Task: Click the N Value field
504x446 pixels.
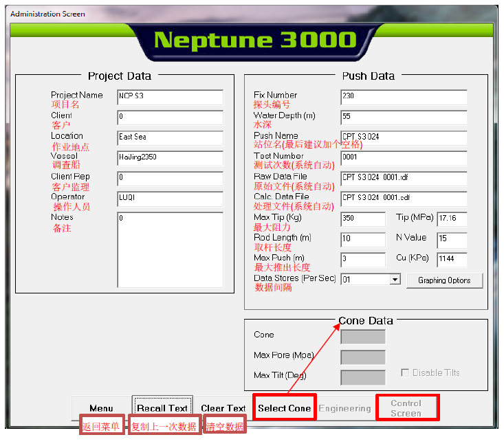Action: [x=452, y=240]
